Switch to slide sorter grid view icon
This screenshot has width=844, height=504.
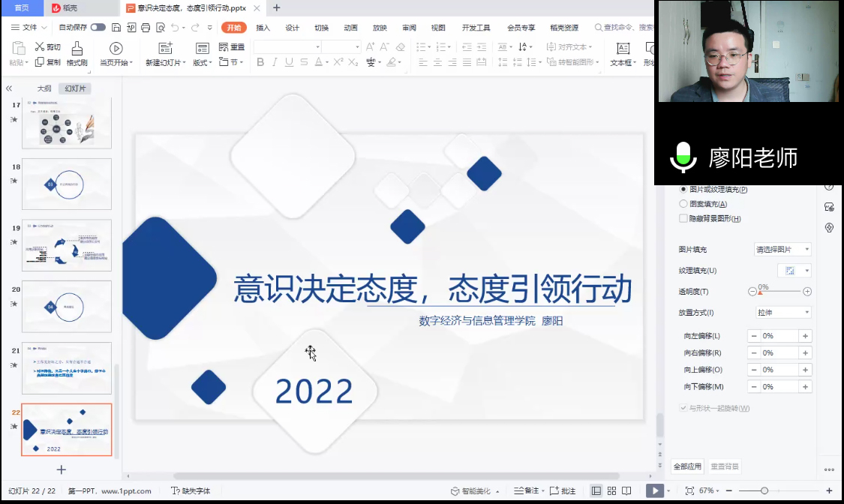[612, 490]
